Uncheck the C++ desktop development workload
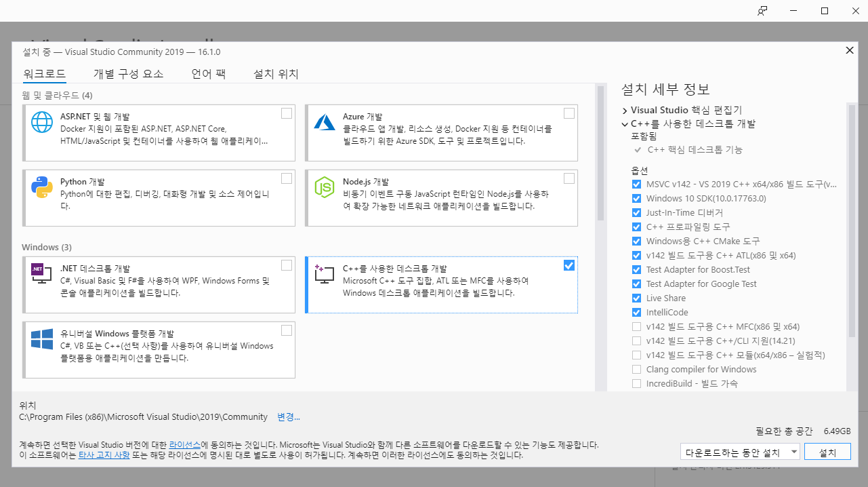The width and height of the screenshot is (868, 487). (x=569, y=265)
